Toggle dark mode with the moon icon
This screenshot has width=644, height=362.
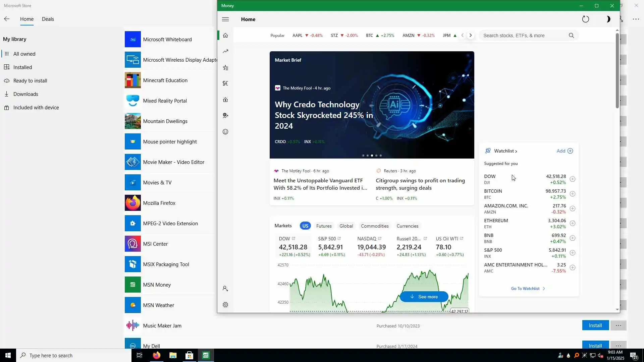608,19
